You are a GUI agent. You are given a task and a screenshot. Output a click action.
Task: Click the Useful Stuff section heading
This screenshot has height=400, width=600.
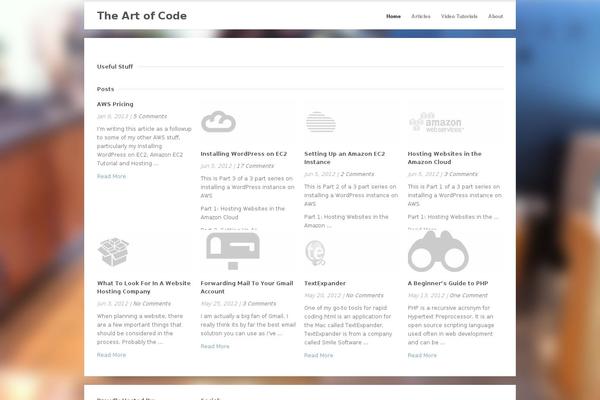tap(115, 67)
